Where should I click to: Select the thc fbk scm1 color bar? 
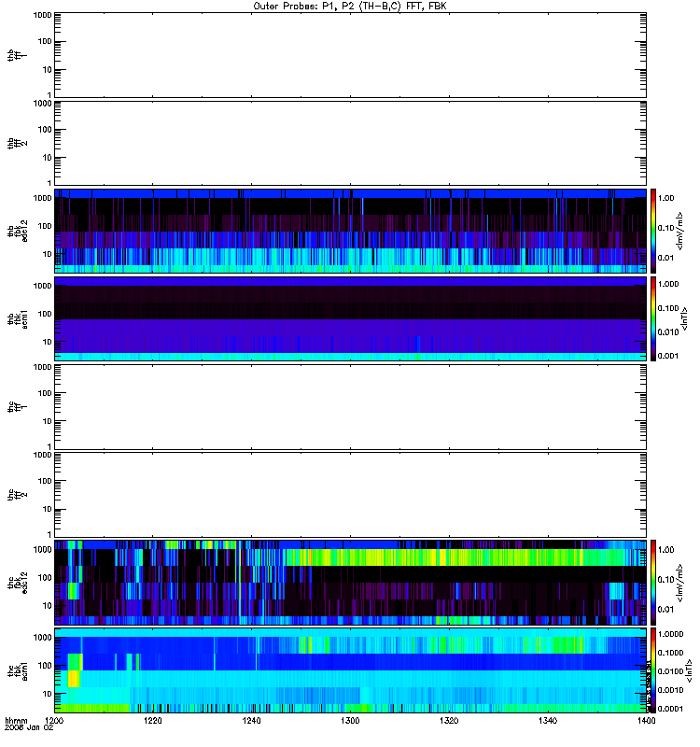[653, 670]
